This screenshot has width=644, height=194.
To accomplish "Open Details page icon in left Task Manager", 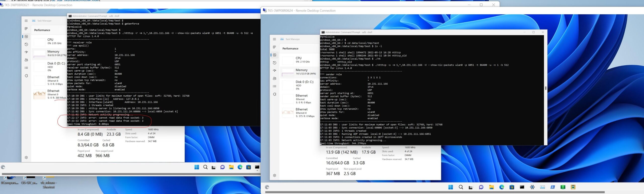I will coord(26,68).
